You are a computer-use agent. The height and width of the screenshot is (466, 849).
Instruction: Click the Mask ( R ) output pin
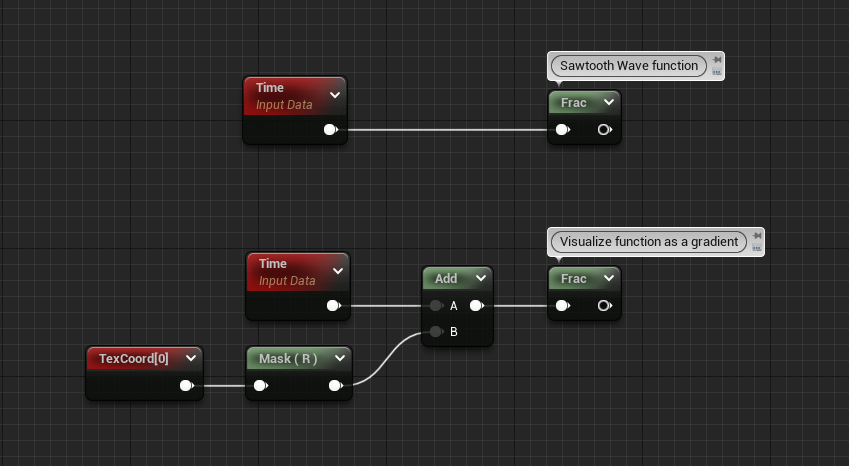[335, 385]
